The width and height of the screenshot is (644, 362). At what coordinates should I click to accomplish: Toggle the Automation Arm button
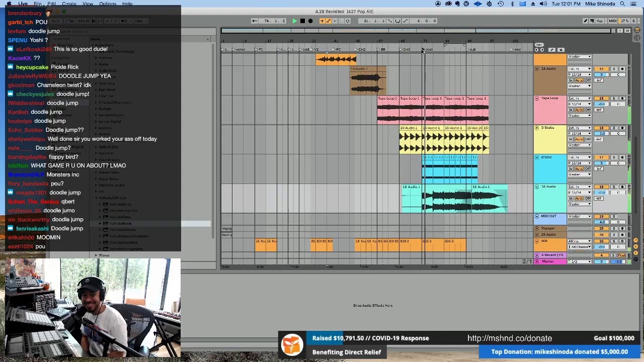coord(329,21)
